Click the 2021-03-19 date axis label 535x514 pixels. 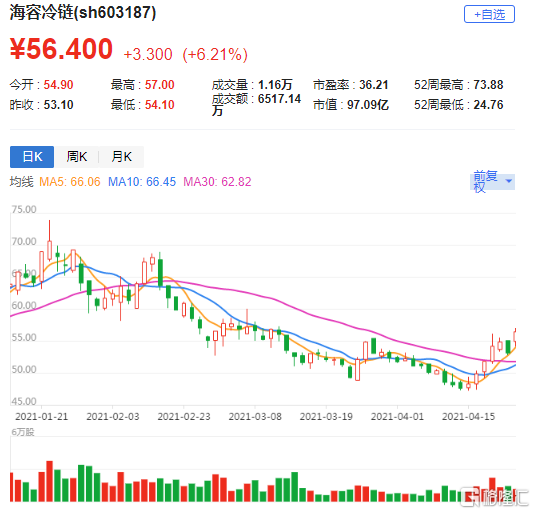click(x=326, y=417)
